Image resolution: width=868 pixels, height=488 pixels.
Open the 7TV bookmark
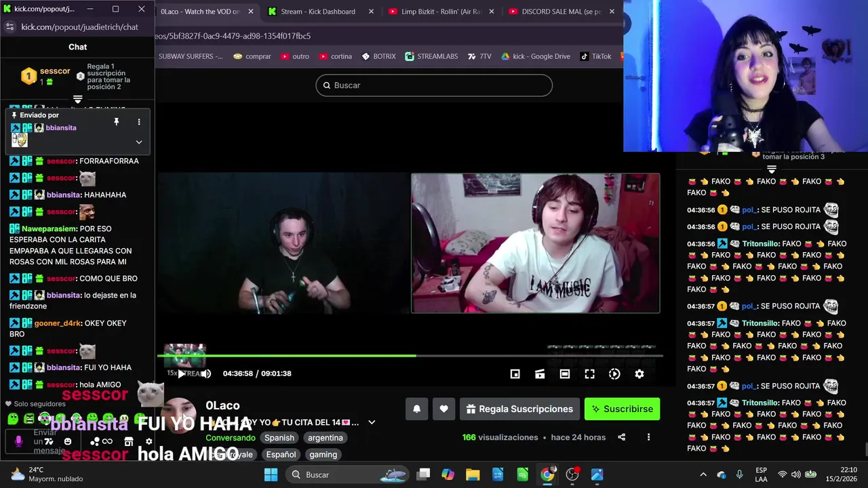click(479, 56)
